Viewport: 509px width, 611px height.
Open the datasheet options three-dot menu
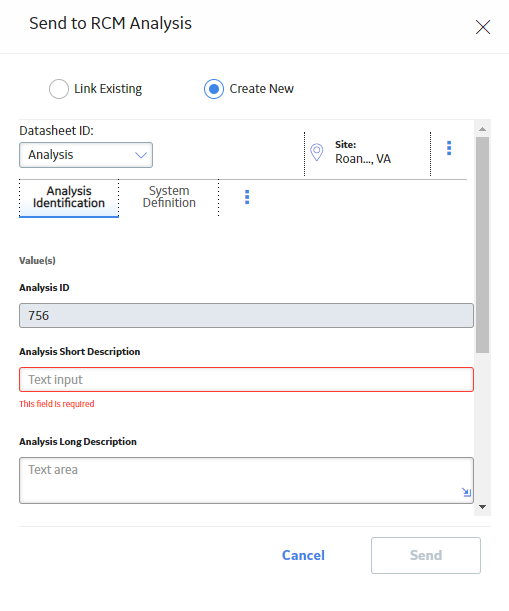coord(449,148)
